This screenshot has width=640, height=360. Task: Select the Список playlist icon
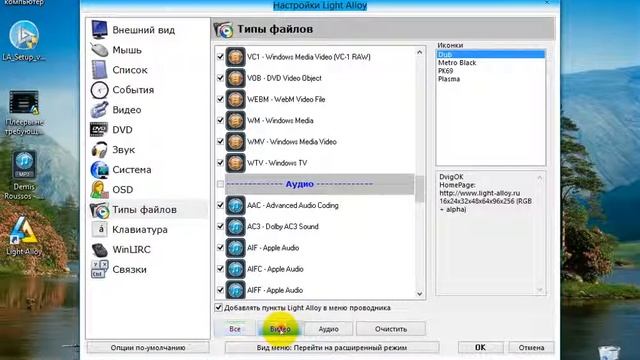pos(99,70)
